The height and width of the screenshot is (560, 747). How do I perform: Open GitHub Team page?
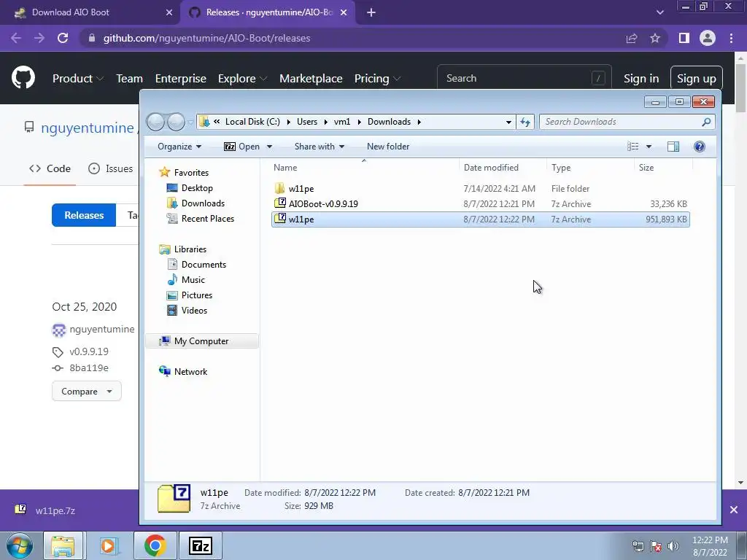tap(130, 78)
